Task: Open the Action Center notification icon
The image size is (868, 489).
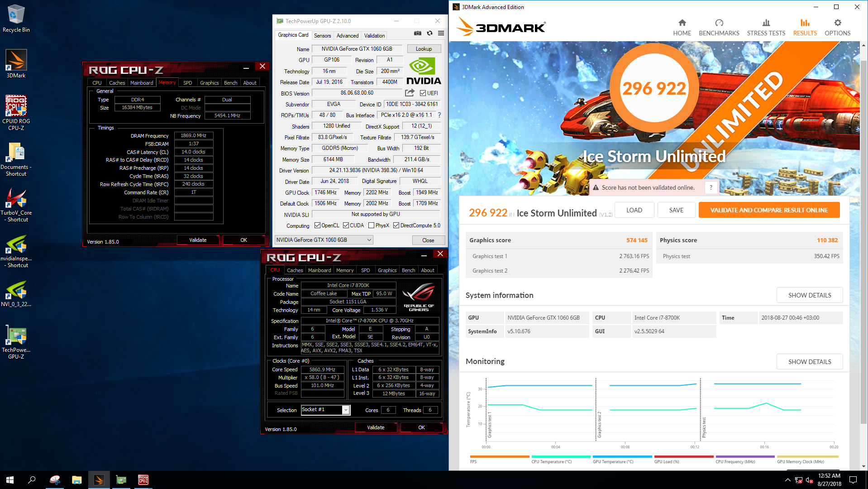Action: pyautogui.click(x=853, y=480)
